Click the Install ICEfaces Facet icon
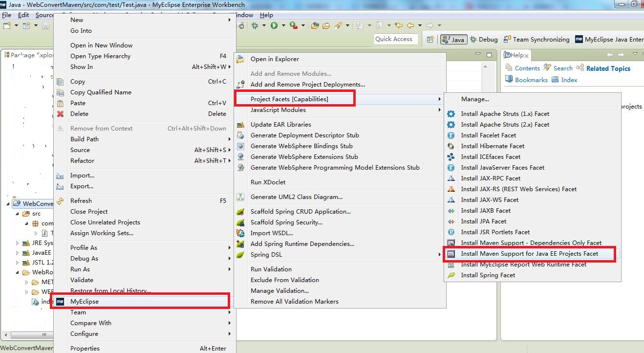 pos(451,157)
